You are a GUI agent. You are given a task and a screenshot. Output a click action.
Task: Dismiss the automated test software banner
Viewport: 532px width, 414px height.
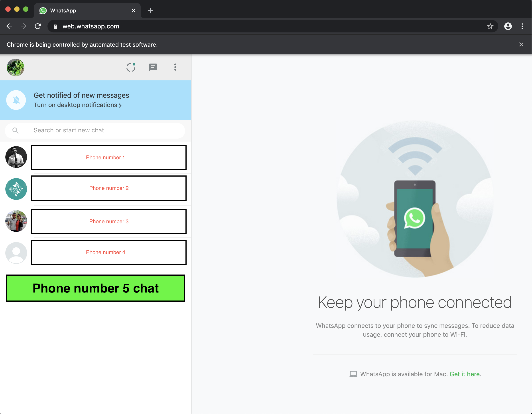[x=521, y=44]
